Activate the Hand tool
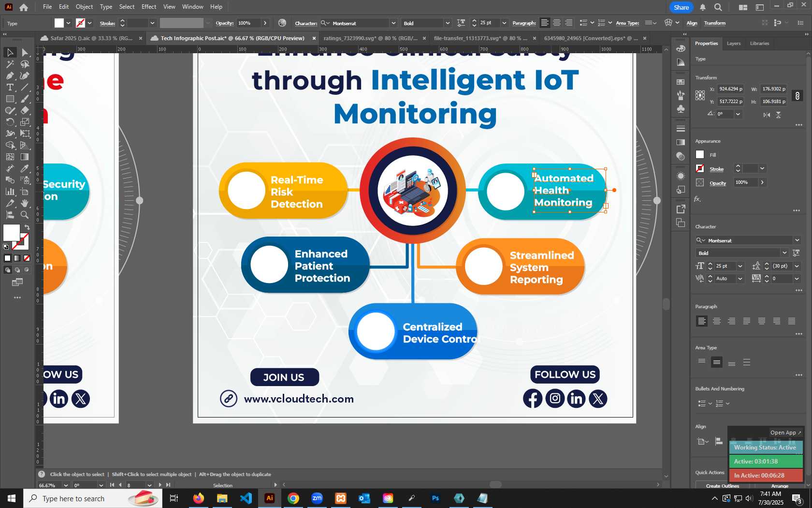The height and width of the screenshot is (508, 812). pos(25,203)
